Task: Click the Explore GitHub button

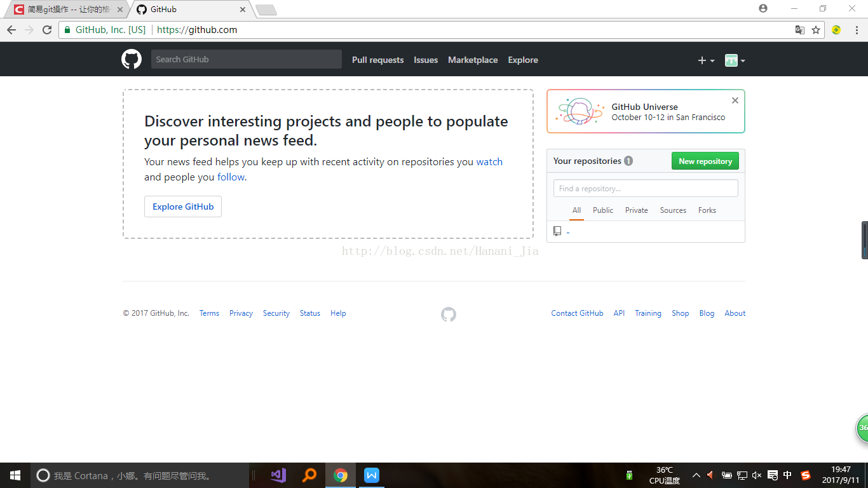Action: 183,207
